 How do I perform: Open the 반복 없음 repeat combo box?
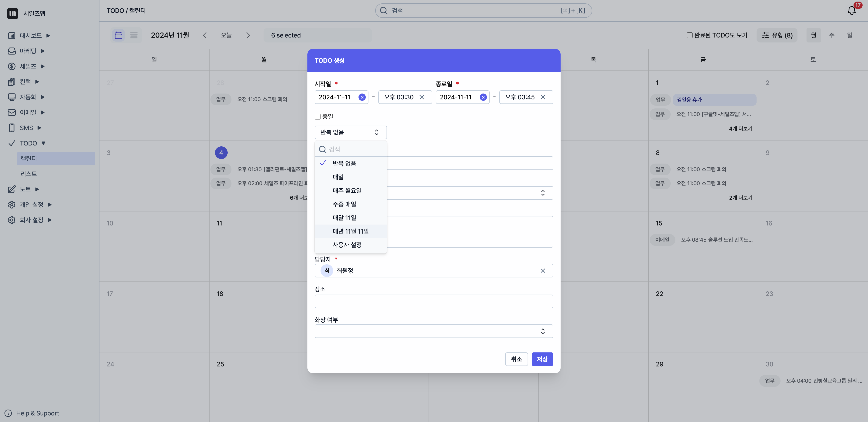click(350, 132)
